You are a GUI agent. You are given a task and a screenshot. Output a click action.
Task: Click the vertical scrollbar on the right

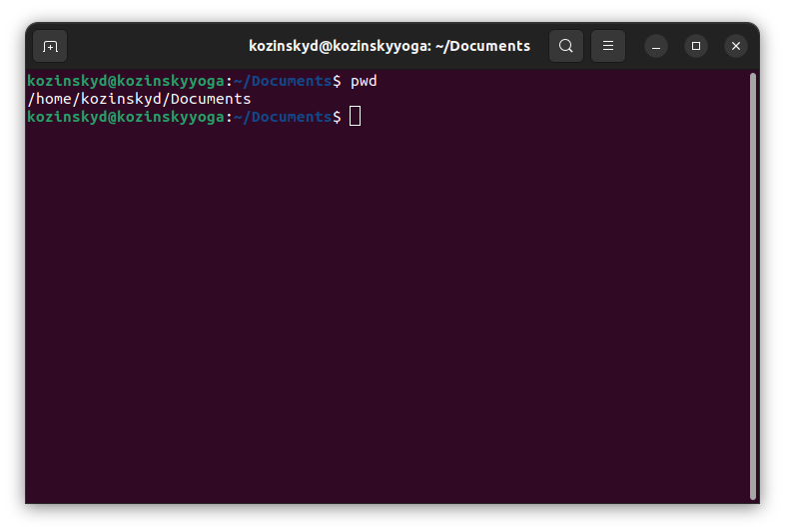tap(752, 286)
